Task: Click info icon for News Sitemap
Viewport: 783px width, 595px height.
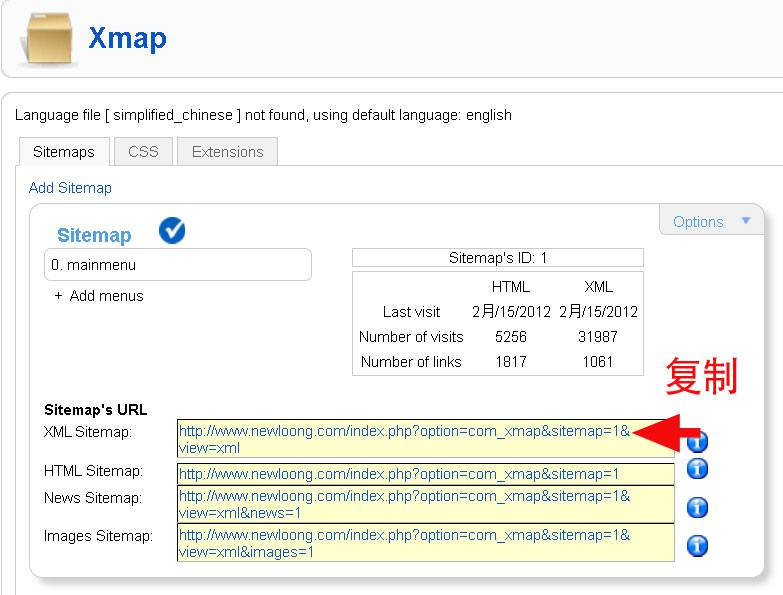Action: point(698,507)
